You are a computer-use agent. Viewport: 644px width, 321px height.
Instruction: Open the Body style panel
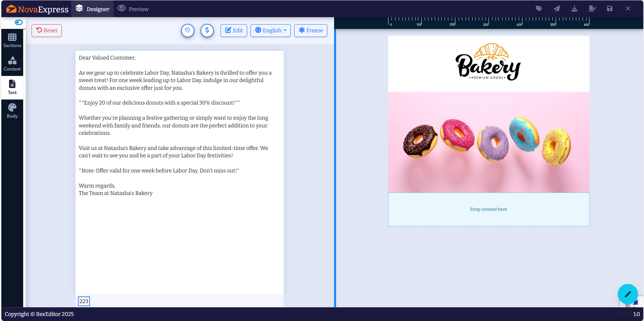[12, 111]
